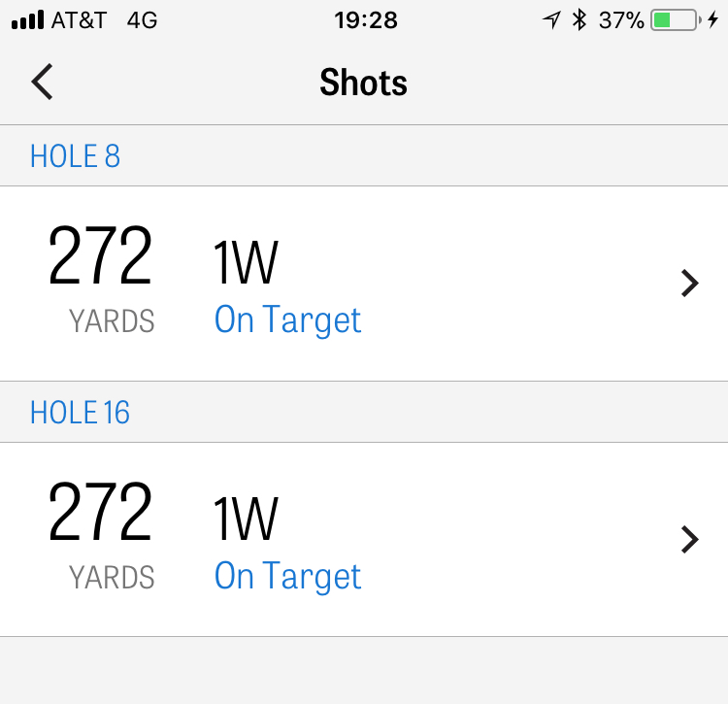Click the battery level icon
Image resolution: width=728 pixels, height=704 pixels.
[x=674, y=20]
